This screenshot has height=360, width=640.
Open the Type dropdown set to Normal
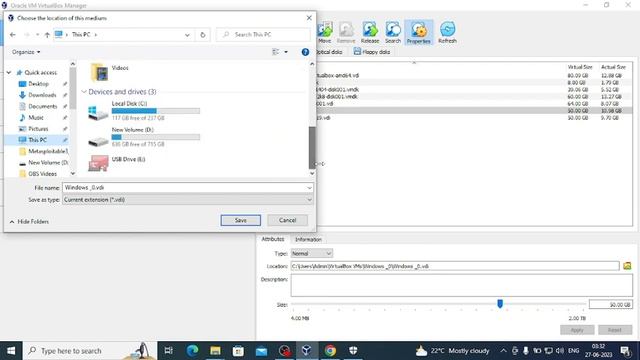(x=311, y=253)
